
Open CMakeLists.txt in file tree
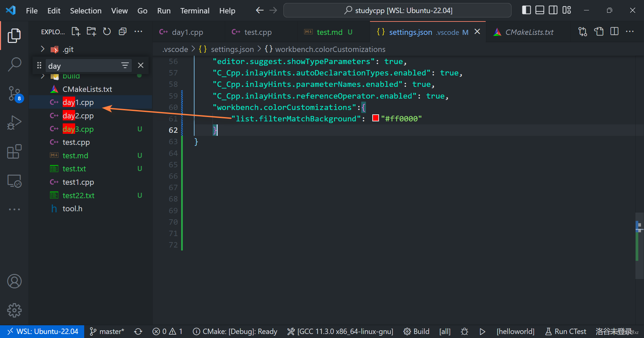click(87, 89)
